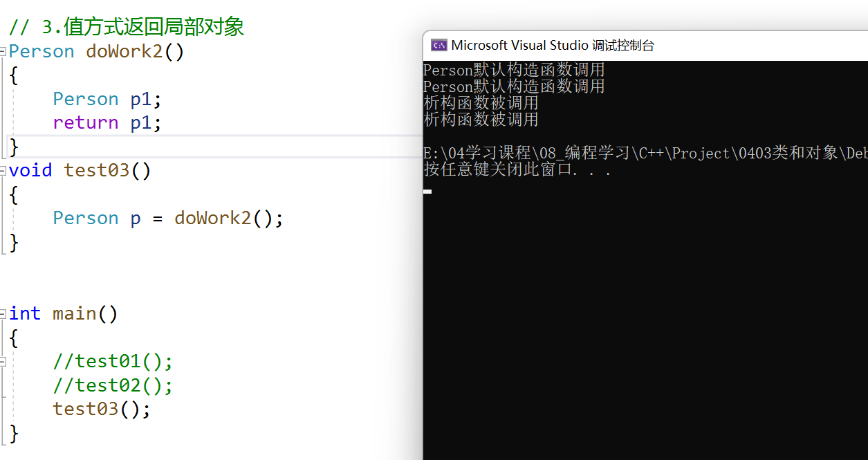Viewport: 868px width, 460px height.
Task: Click the Person type in 'Person p1;'
Action: [85, 100]
